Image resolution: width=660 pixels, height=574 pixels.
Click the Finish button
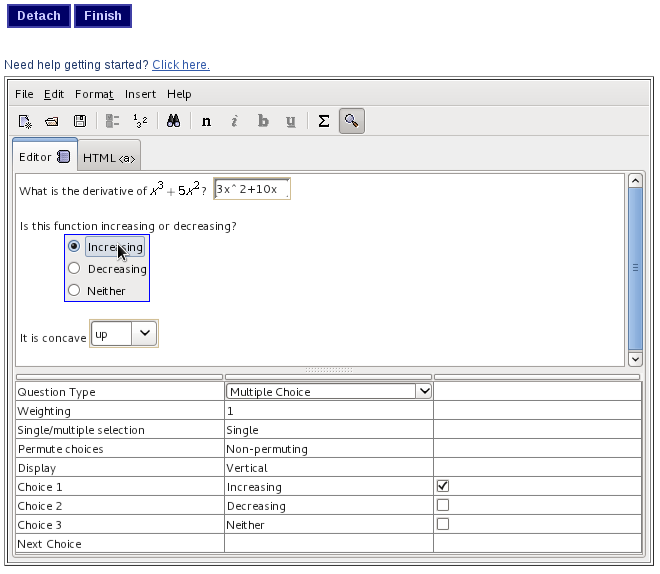(x=103, y=16)
